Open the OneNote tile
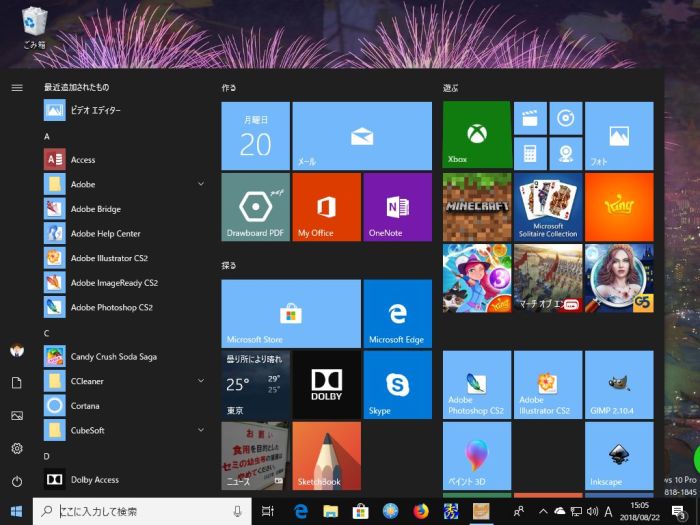700x525 pixels. pyautogui.click(x=397, y=206)
